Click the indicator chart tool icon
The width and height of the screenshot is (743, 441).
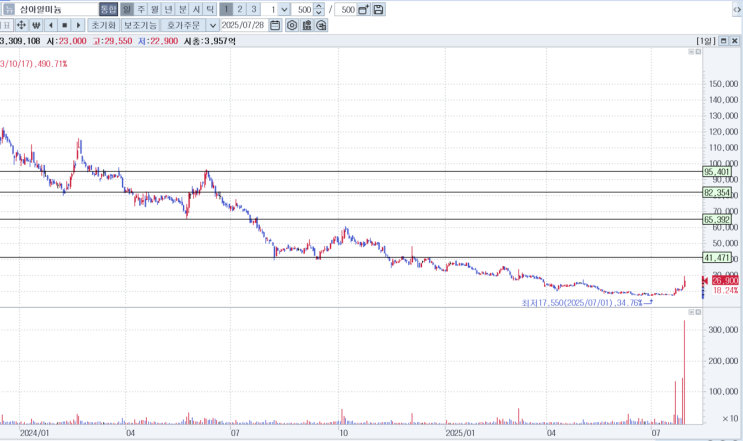pos(307,25)
